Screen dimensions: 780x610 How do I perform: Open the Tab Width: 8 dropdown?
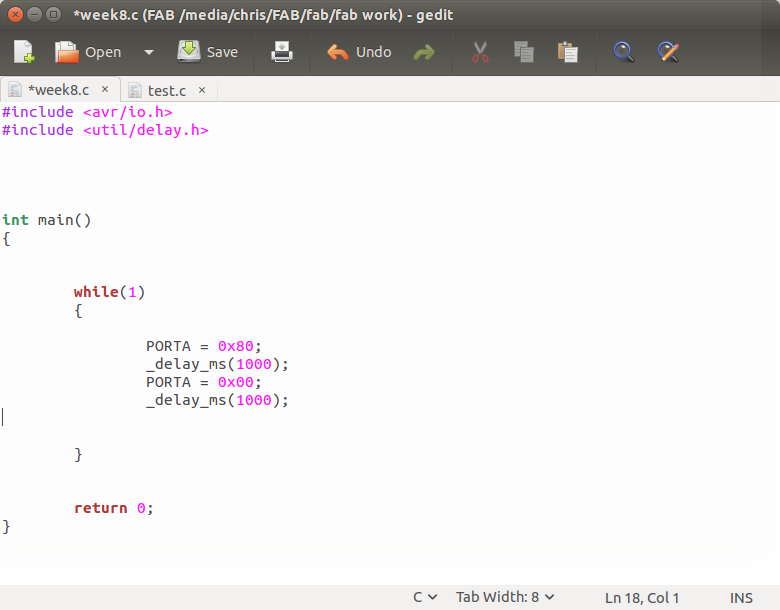coord(505,597)
